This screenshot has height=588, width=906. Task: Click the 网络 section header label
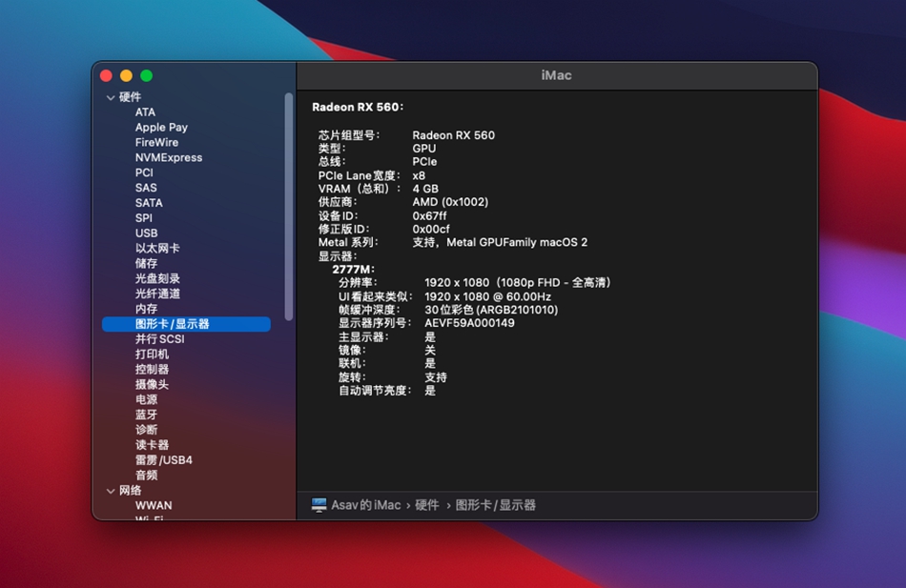pos(130,491)
